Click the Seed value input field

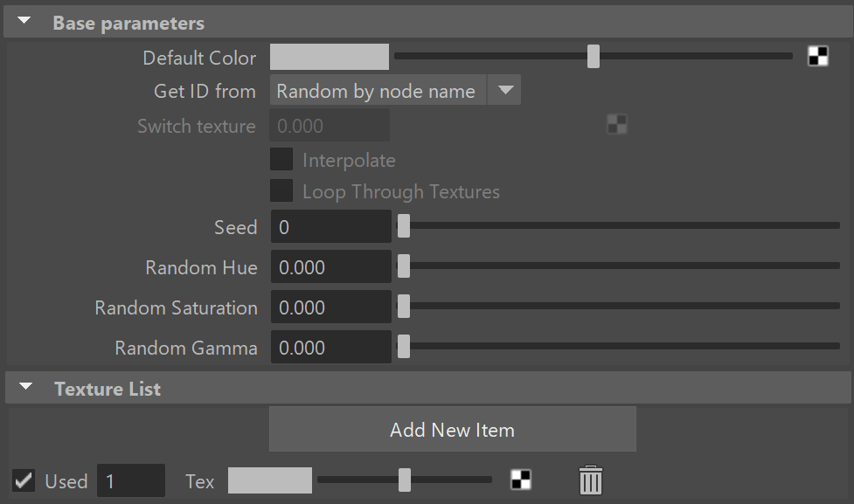point(331,226)
